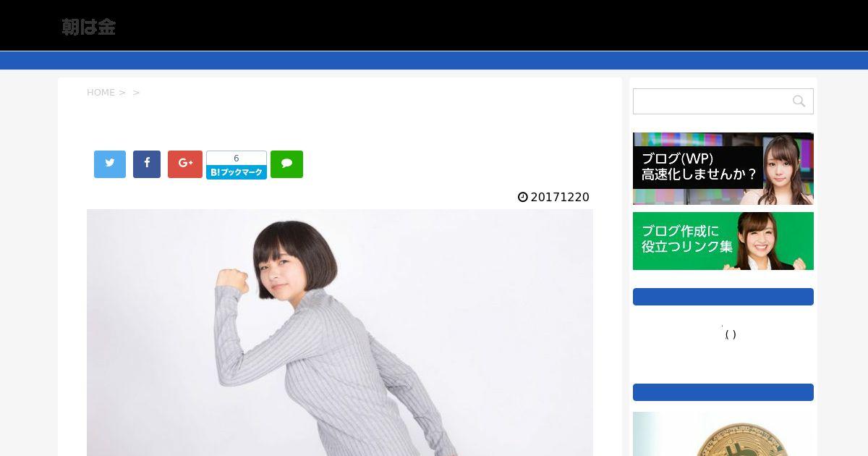Open the Hatena bookmark button showing 6
Viewport: 868px width, 456px height.
coord(237,165)
